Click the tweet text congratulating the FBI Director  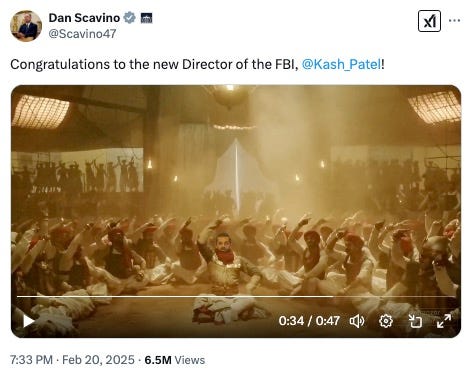tap(197, 64)
